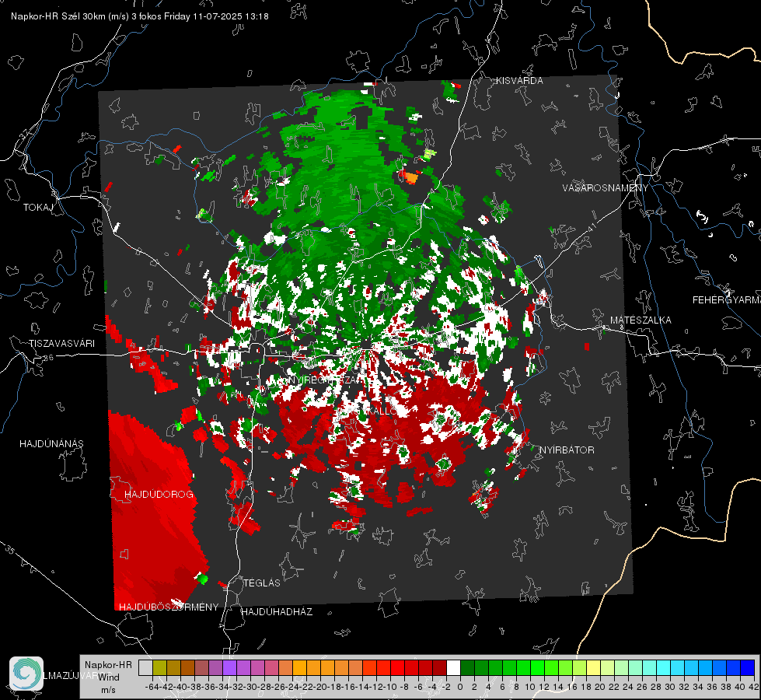Screen dimensions: 761x700
Task: Click the MÁTÉSZALKA city label
Action: (x=641, y=320)
